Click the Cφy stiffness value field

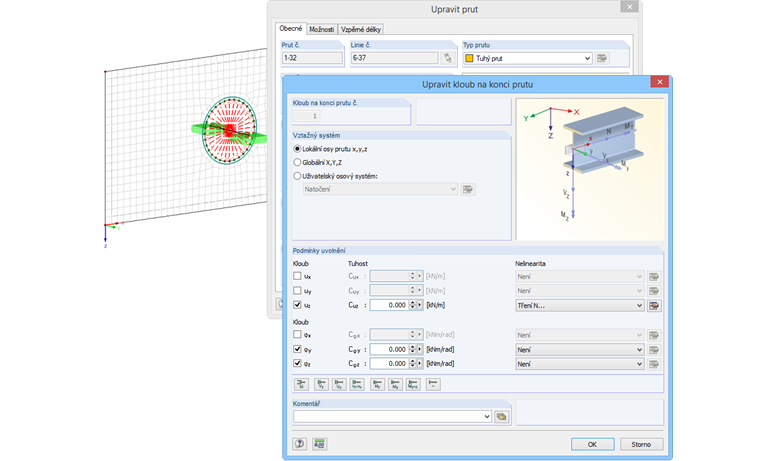389,349
